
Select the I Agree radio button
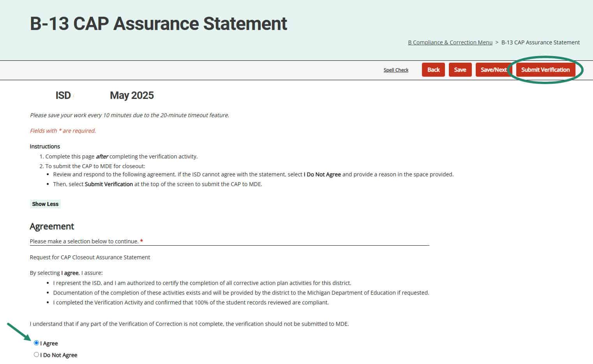click(36, 343)
